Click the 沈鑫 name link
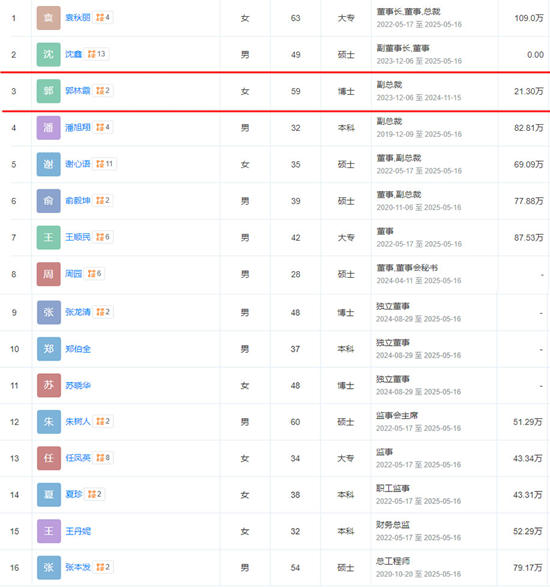This screenshot has height=588, width=550. pos(73,54)
